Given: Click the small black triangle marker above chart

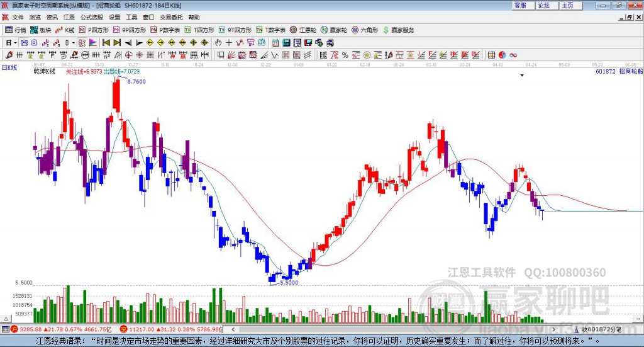Looking at the screenshot, I should (522, 75).
